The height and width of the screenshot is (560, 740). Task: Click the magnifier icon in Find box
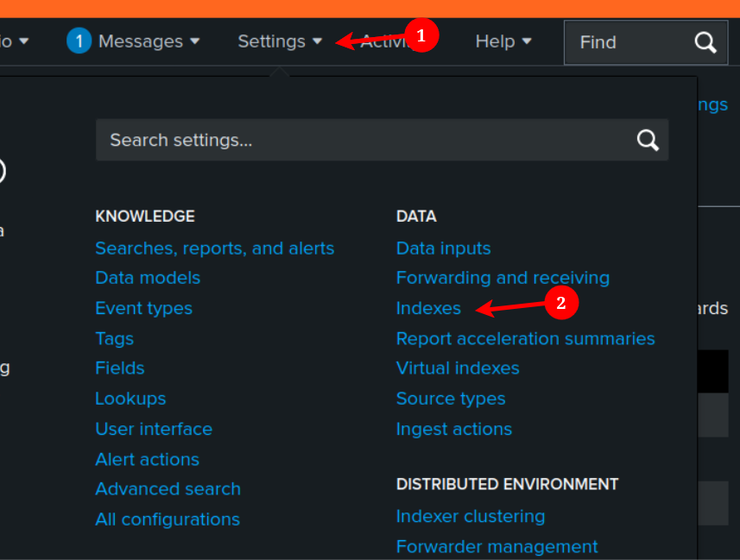click(x=705, y=42)
